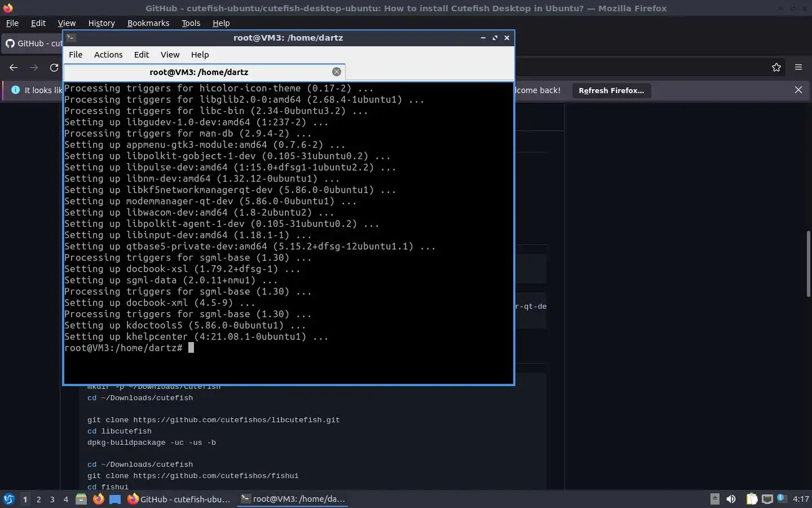812x508 pixels.
Task: Open the terminal Edit menu
Action: [142, 55]
